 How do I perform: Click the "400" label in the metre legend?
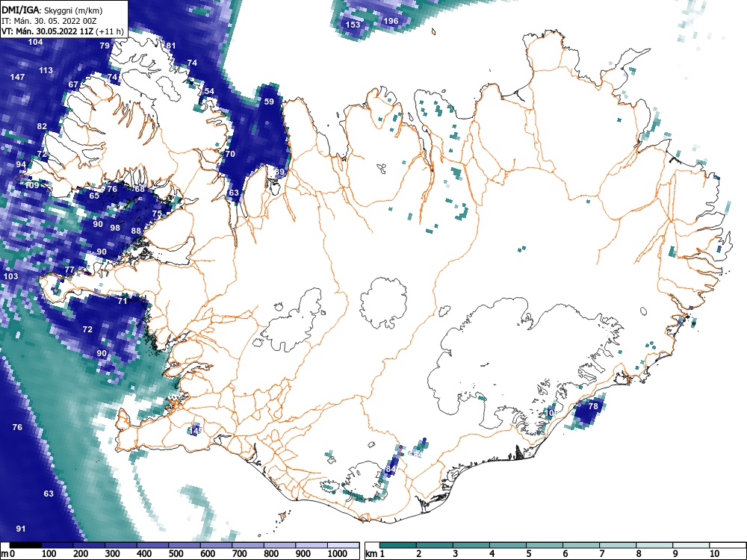[x=144, y=553]
